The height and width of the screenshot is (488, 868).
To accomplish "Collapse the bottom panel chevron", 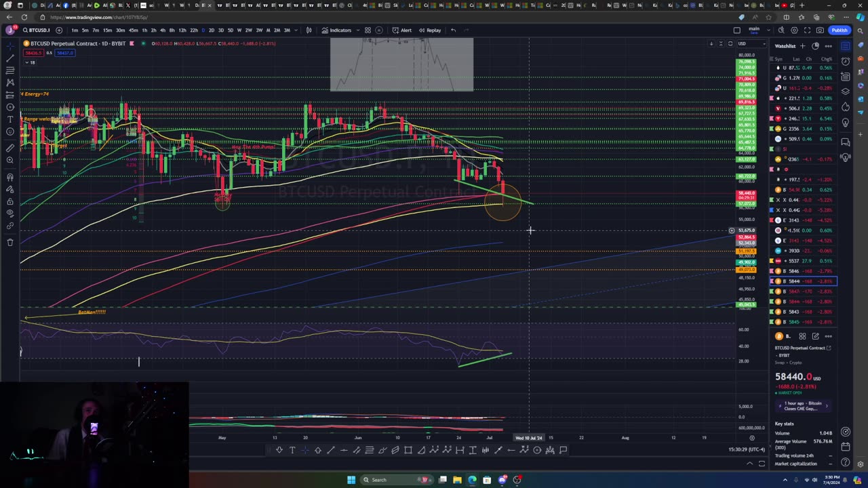I will click(x=749, y=464).
